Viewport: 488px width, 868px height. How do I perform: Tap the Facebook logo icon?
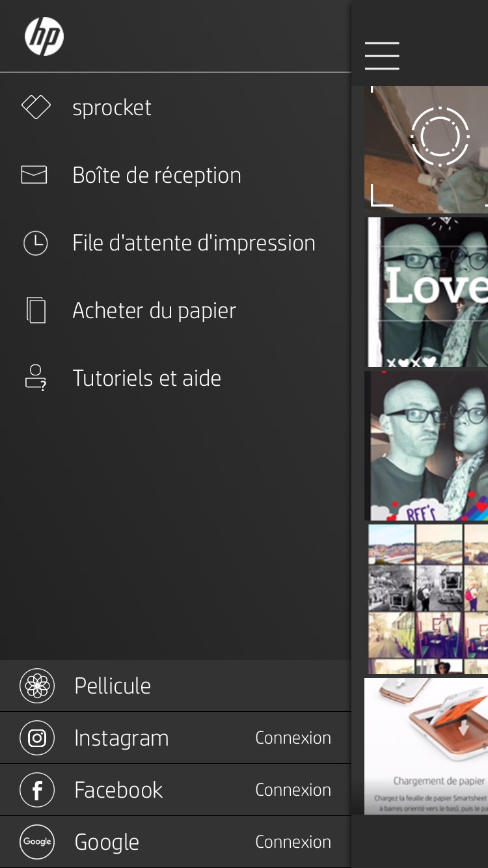pyautogui.click(x=37, y=790)
